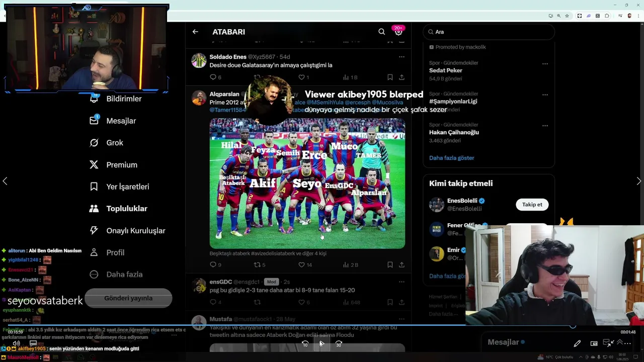This screenshot has height=362, width=644.
Task: Open more options on Mustafa's post
Action: [401, 319]
